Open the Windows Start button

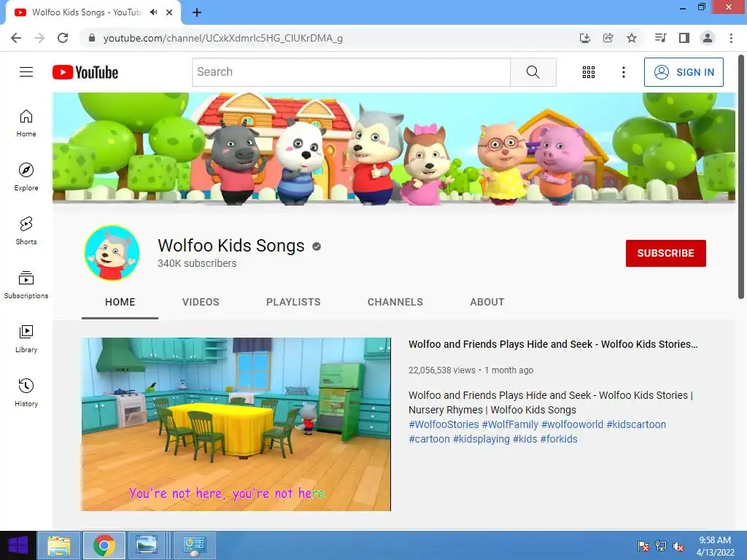18,545
